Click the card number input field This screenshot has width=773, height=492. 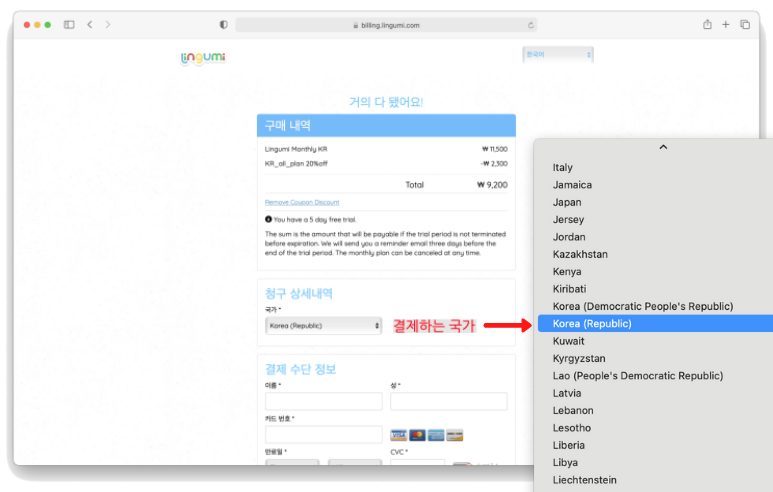pyautogui.click(x=323, y=434)
